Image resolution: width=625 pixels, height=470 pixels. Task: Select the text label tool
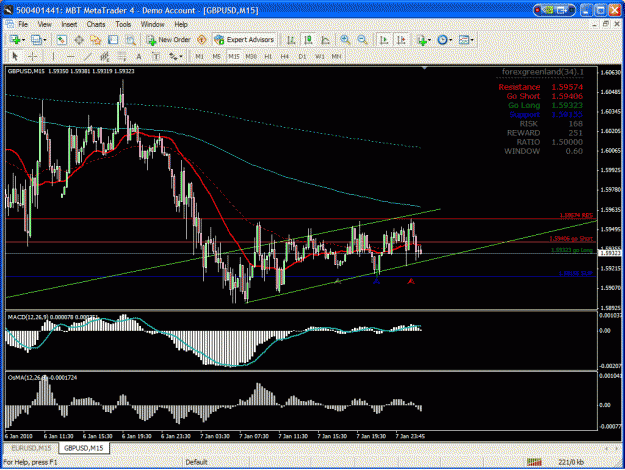(156, 57)
